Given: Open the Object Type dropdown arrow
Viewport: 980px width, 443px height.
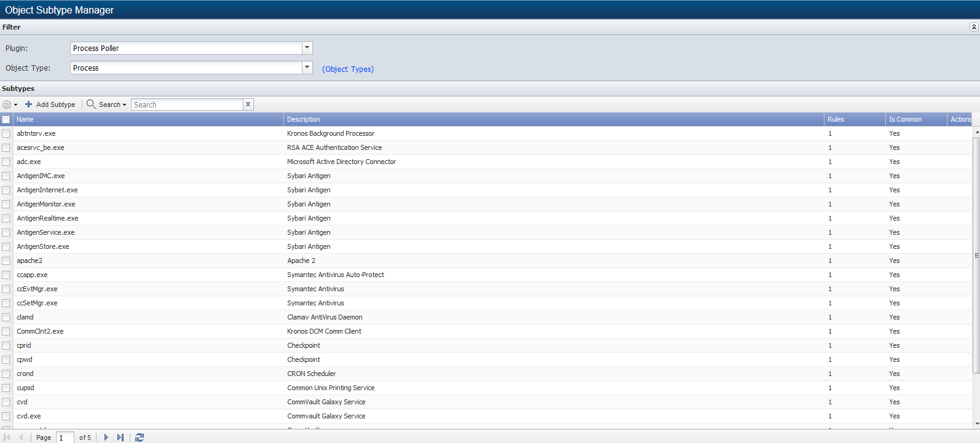Looking at the screenshot, I should click(307, 68).
